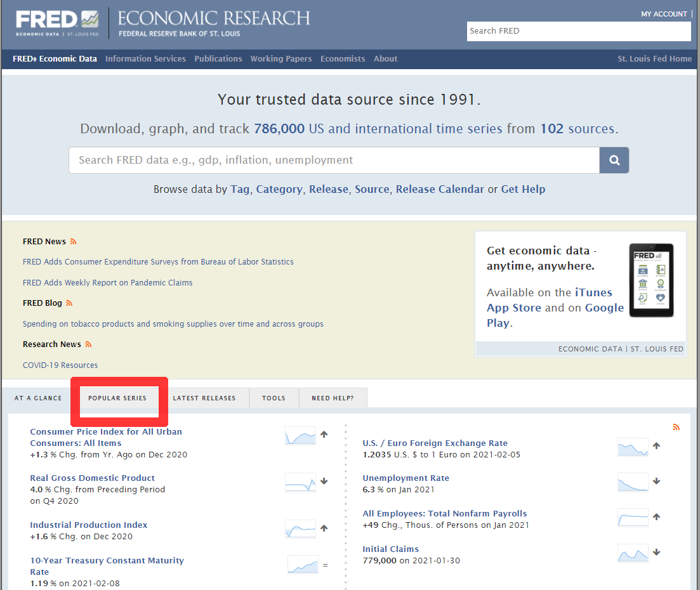Screen dimensions: 700x590
Task: Open About in the nav bar
Action: [386, 59]
